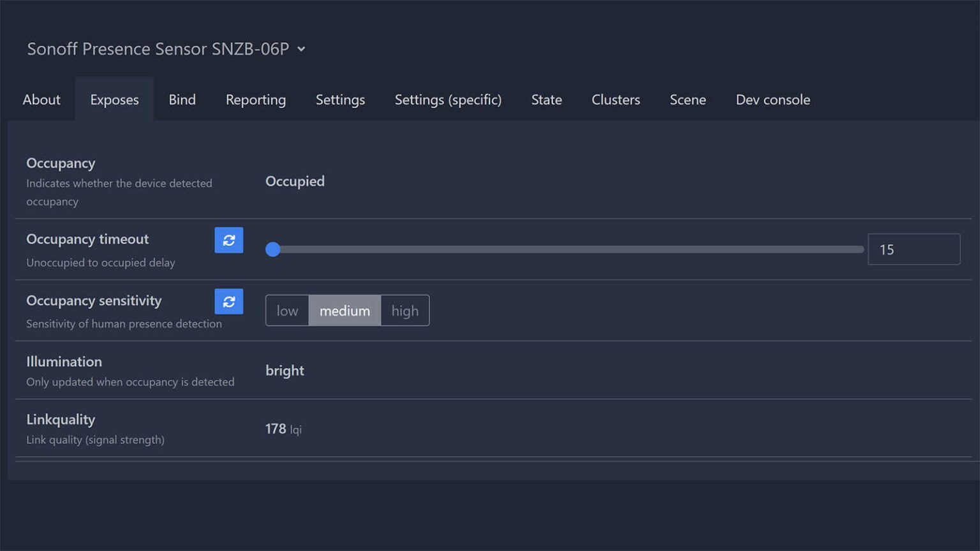The height and width of the screenshot is (551, 980).
Task: Click the Sonoff Presence Sensor SNZB-06P title
Action: [158, 49]
